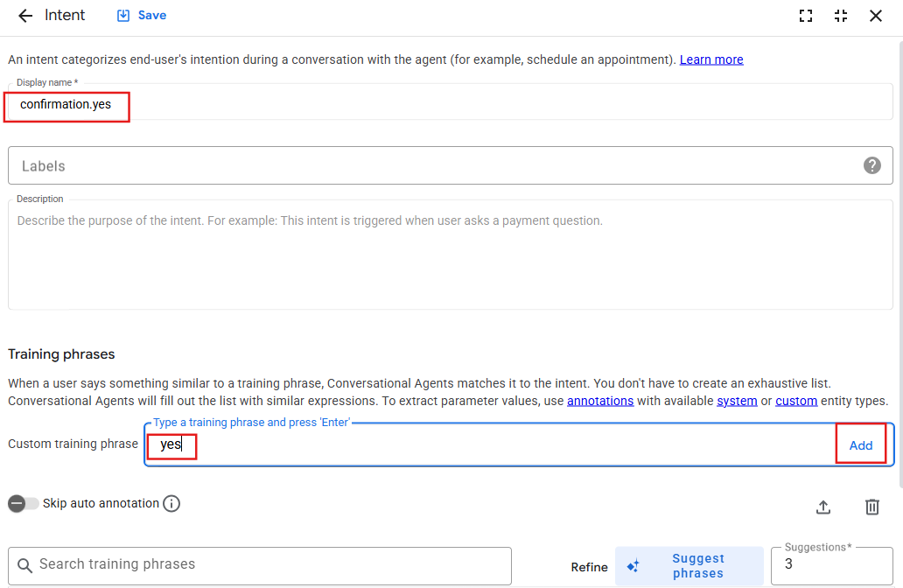Close the Intent panel
This screenshot has width=903, height=588.
click(x=875, y=16)
